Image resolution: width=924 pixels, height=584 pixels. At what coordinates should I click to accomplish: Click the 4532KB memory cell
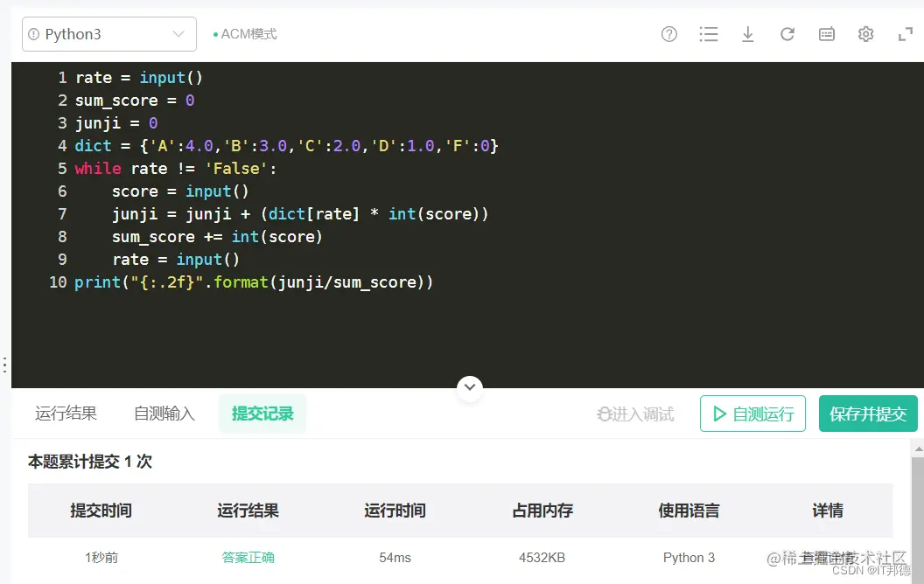coord(542,558)
